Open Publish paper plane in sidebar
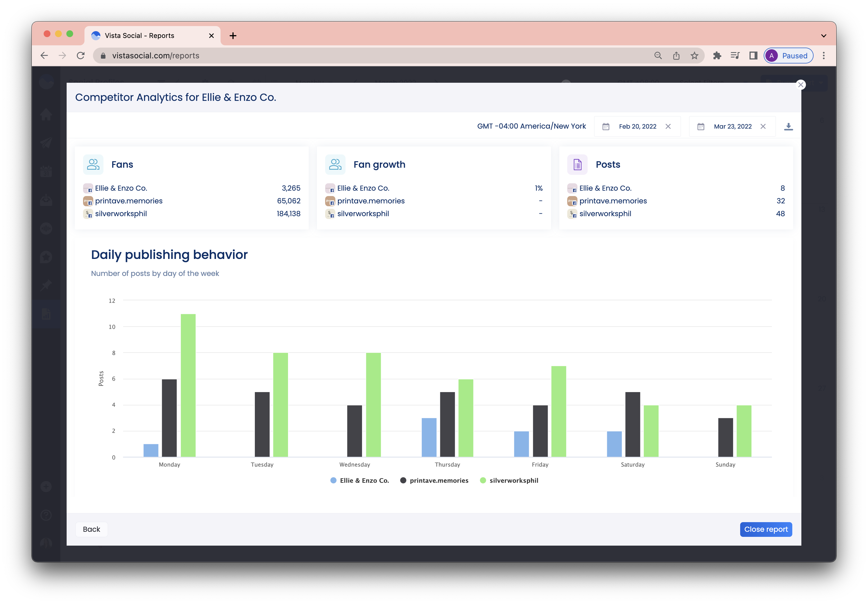Viewport: 868px width, 604px height. click(x=46, y=143)
